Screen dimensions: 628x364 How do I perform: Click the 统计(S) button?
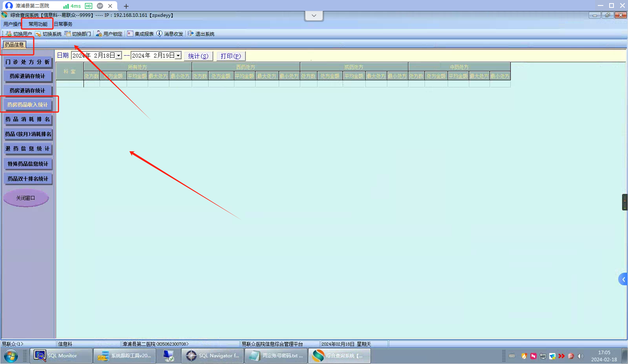pos(198,56)
